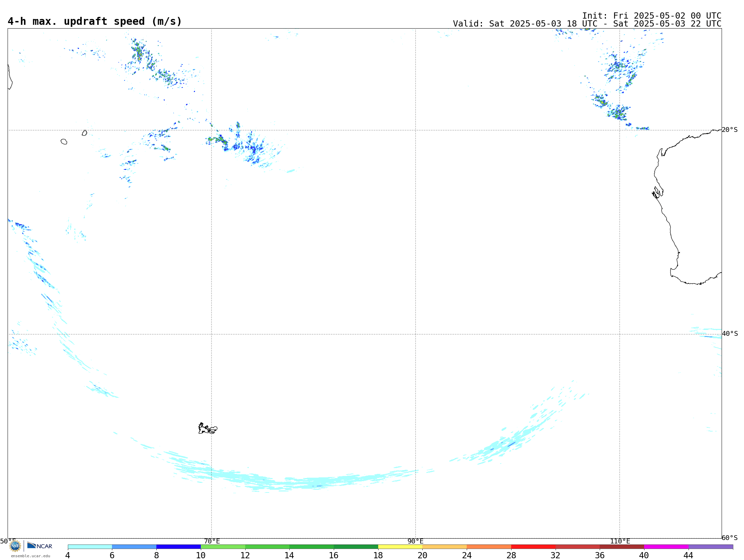This screenshot has width=744, height=560.
Task: Click the NCAR logo
Action: (x=40, y=546)
